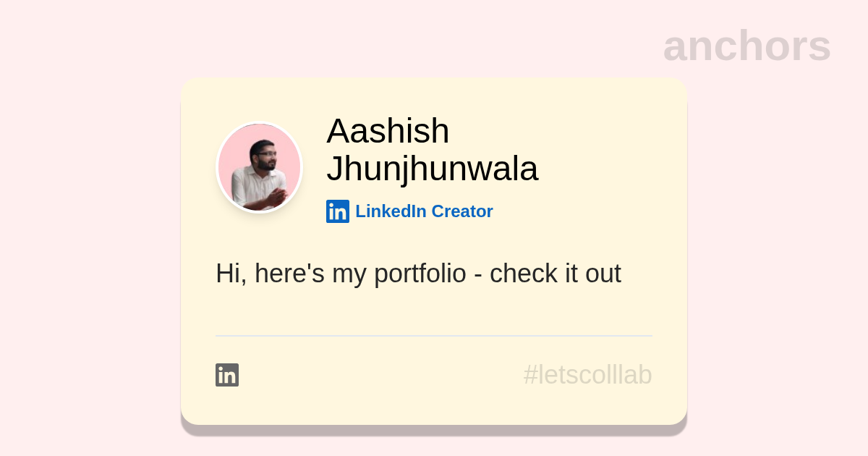The width and height of the screenshot is (868, 456).
Task: Click the word "Hi," starting the bio
Action: (231, 274)
